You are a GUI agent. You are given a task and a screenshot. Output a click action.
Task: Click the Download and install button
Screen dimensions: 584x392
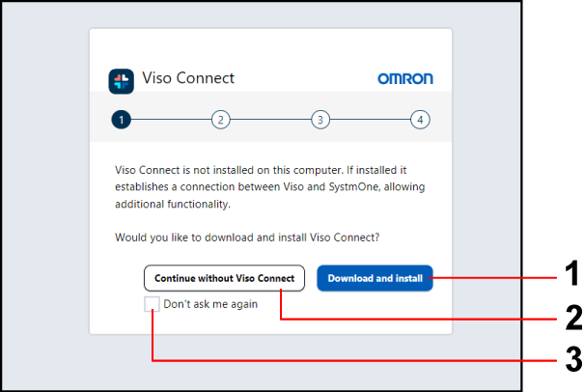[375, 279]
